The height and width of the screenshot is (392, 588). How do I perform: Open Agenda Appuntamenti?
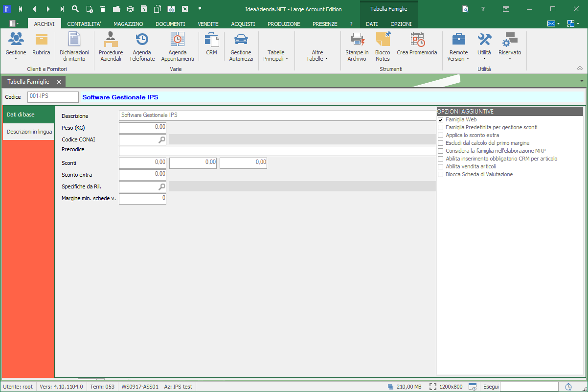tap(178, 46)
